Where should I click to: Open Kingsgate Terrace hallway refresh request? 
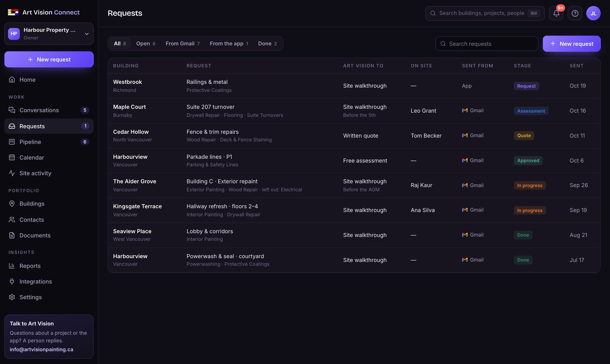tap(354, 210)
